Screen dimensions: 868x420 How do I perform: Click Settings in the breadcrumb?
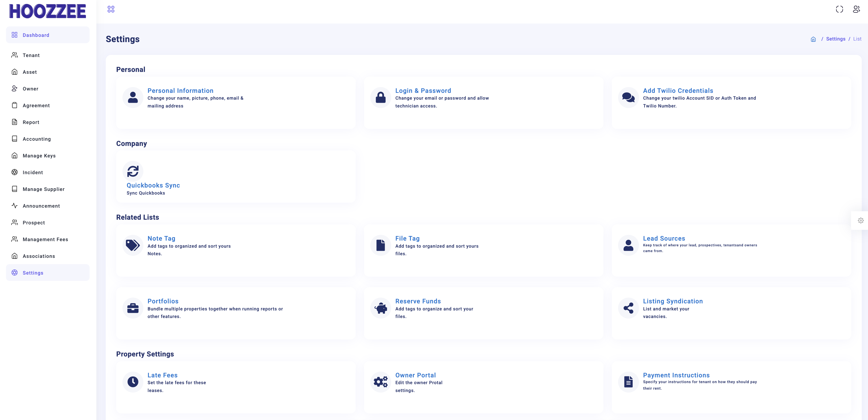point(835,39)
